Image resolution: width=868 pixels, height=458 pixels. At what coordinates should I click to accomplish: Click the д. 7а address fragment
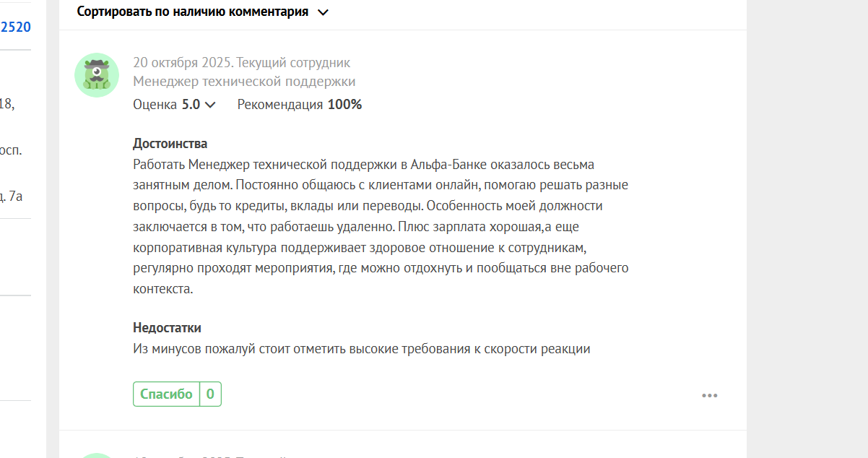click(12, 196)
